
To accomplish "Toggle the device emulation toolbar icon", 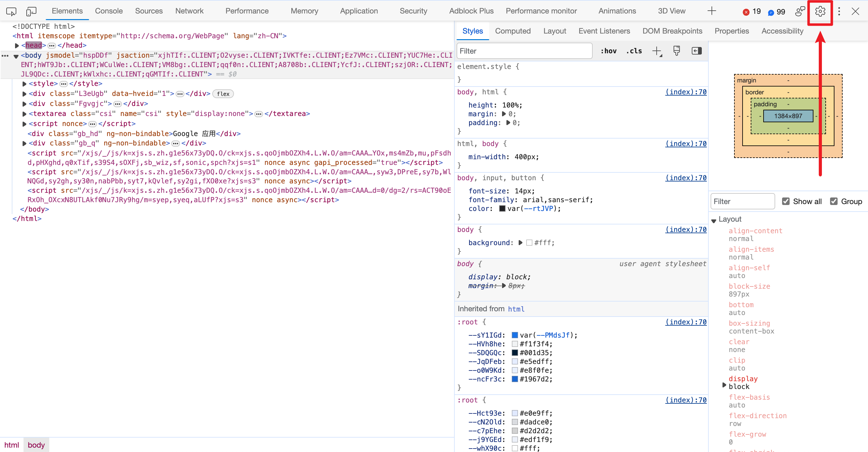I will click(x=31, y=12).
